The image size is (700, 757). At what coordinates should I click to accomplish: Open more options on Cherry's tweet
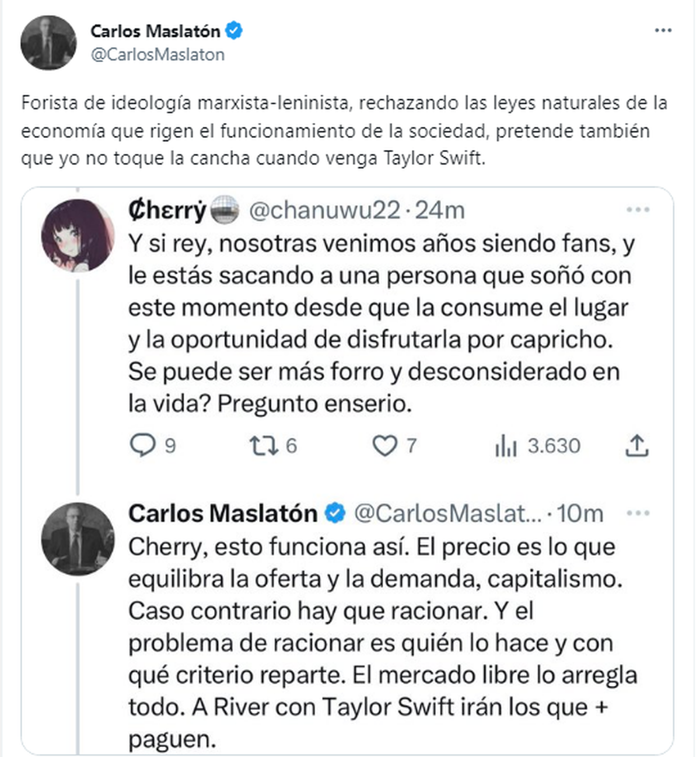[x=638, y=210]
